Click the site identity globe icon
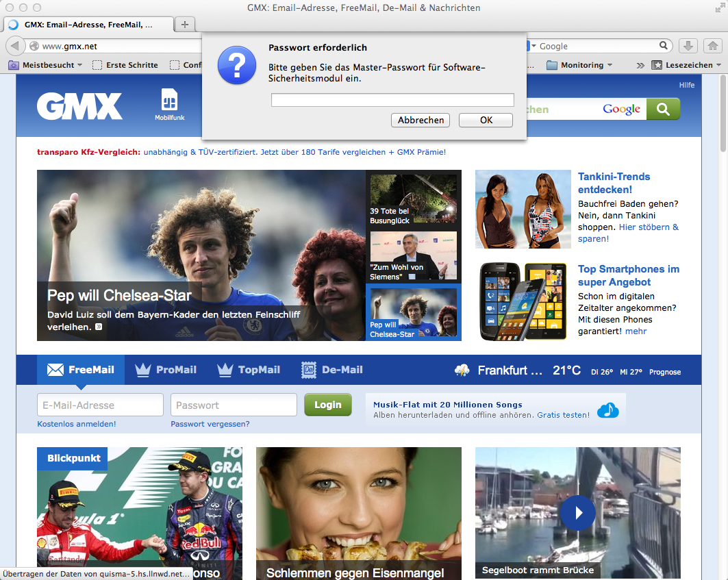This screenshot has width=728, height=580. point(34,46)
